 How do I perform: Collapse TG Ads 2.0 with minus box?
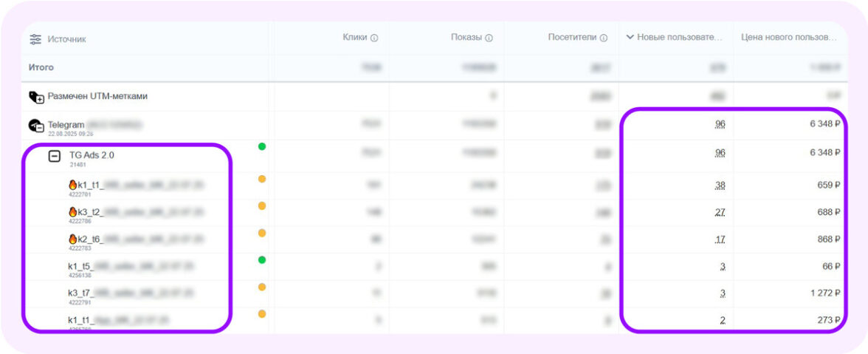(55, 156)
